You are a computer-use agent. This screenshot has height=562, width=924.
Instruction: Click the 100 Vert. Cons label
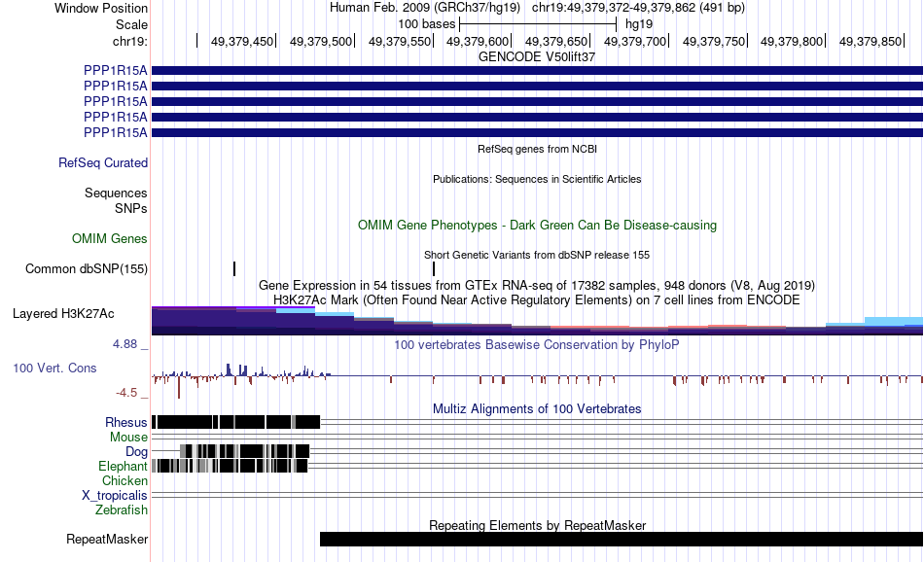[x=54, y=369]
